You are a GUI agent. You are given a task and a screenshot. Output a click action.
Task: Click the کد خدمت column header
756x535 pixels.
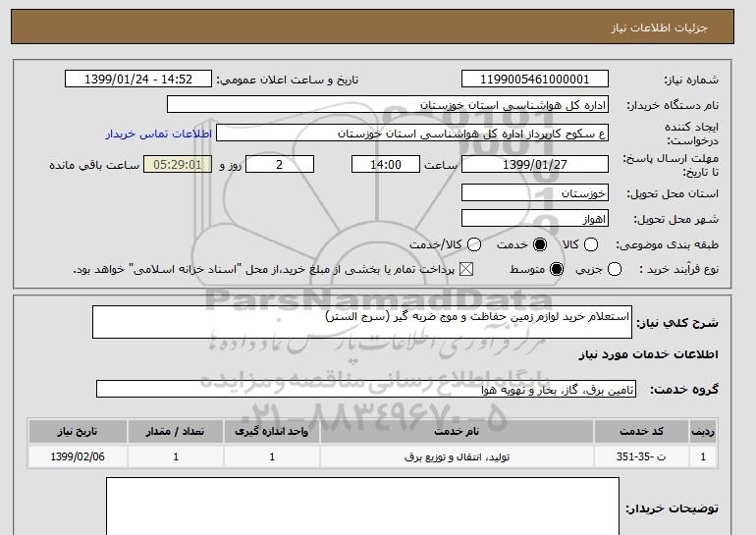coord(641,431)
